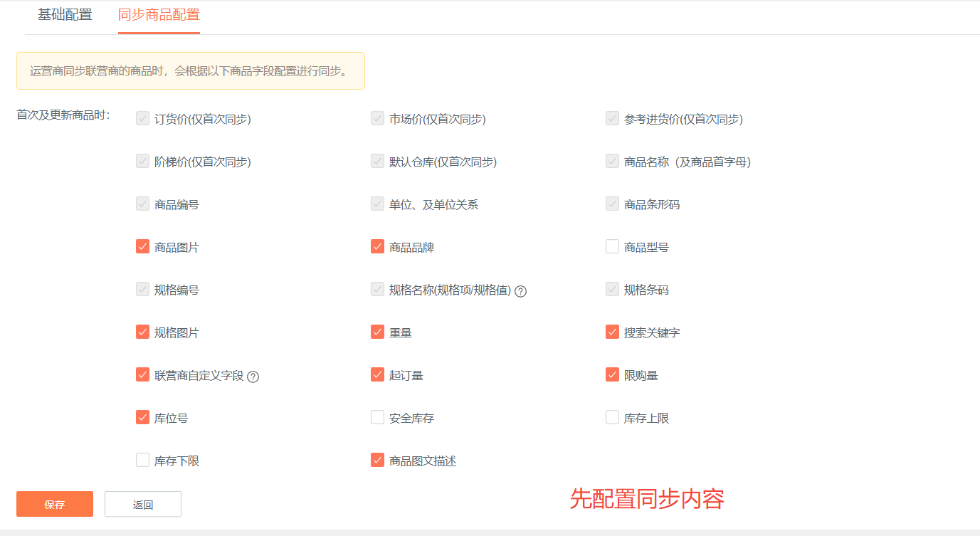Enable the 安全库存 checkbox
The image size is (980, 536).
[x=377, y=417]
